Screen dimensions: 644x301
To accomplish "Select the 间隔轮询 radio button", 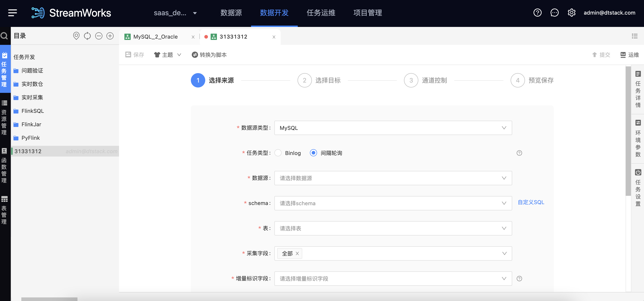I will click(313, 153).
